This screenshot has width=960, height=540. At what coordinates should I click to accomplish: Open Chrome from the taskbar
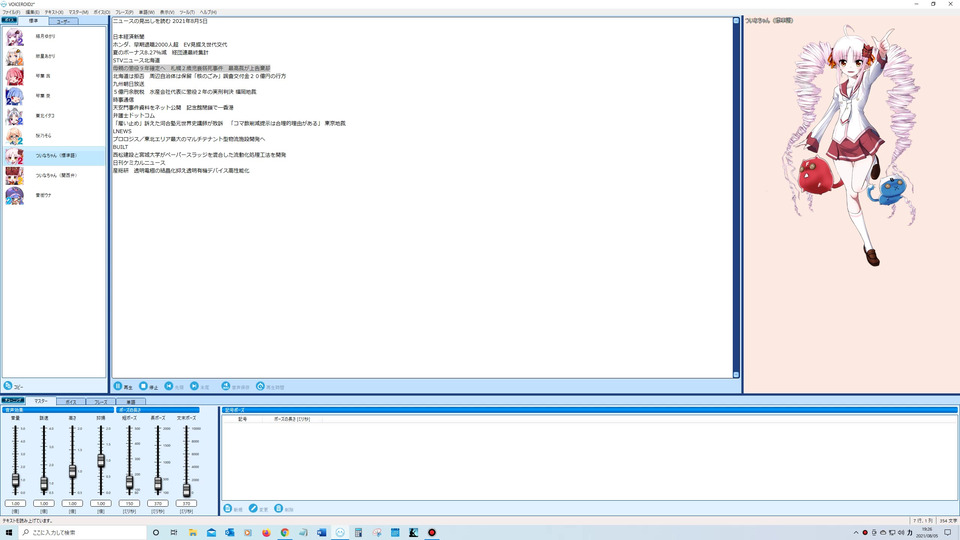pos(285,533)
